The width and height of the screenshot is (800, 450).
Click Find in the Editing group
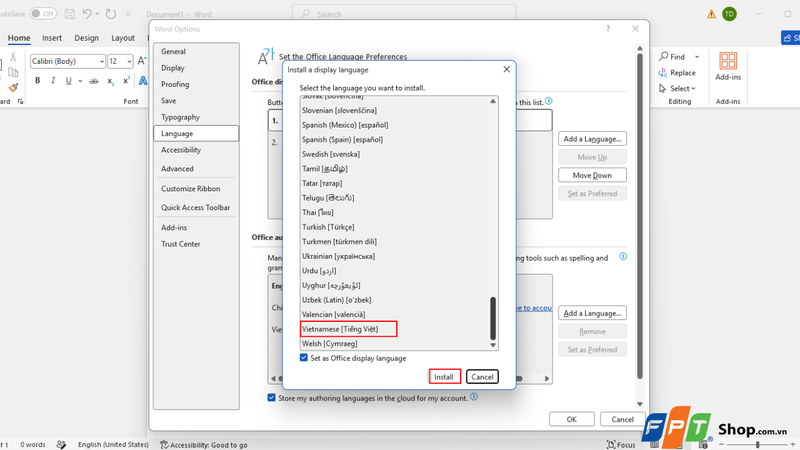[672, 56]
